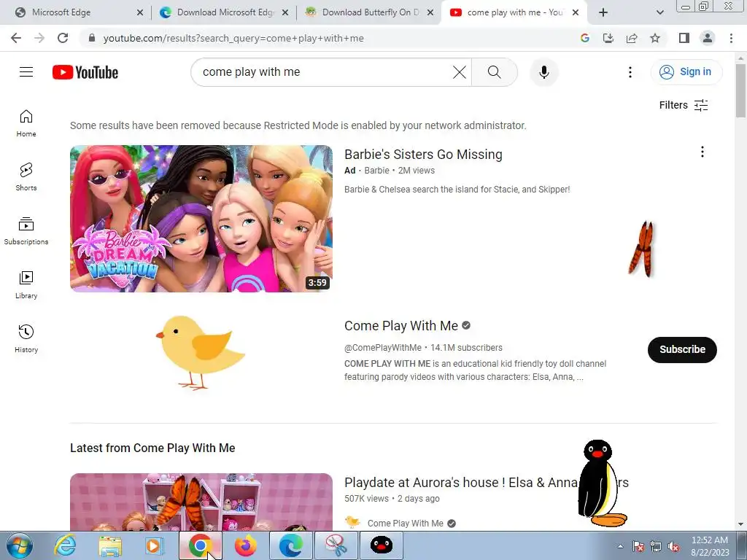The height and width of the screenshot is (560, 747).
Task: Go back with the browser back arrow
Action: pos(16,38)
